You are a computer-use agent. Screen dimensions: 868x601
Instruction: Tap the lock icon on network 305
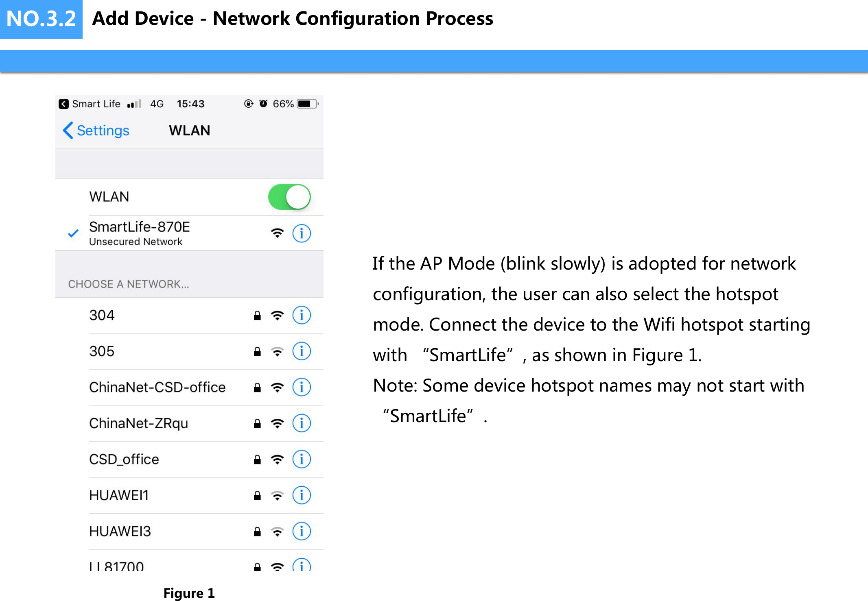click(257, 351)
